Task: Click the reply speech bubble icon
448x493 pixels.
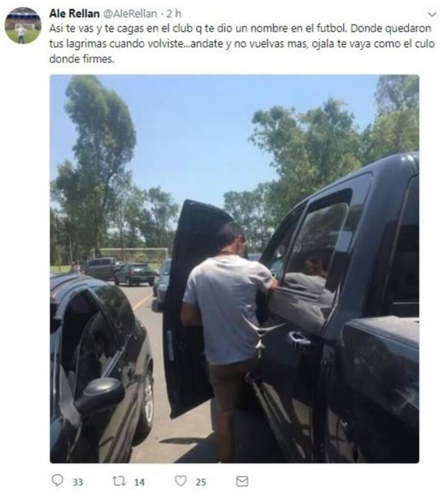Action: click(58, 480)
